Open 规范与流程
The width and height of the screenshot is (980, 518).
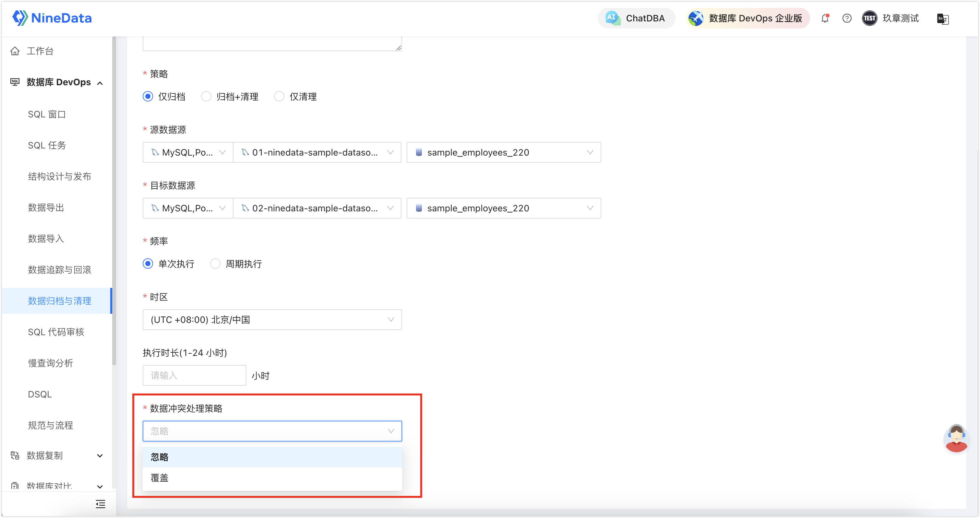click(50, 425)
